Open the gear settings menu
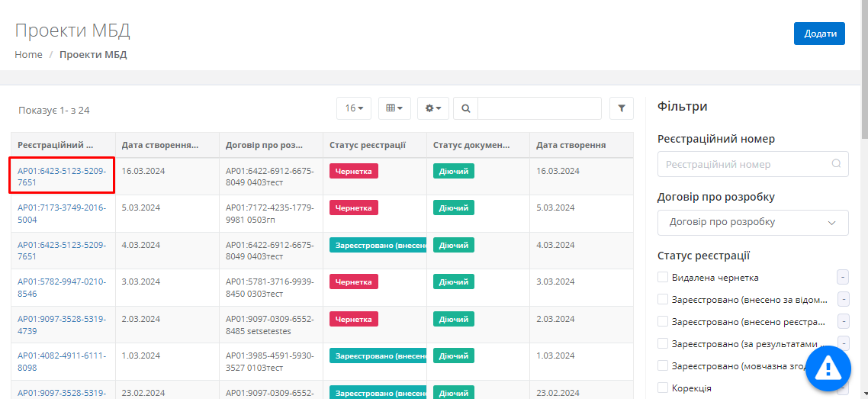Image resolution: width=868 pixels, height=399 pixels. pyautogui.click(x=433, y=108)
